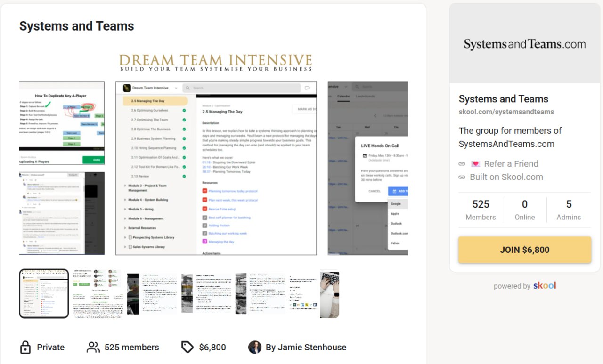Open the Leaderboards tab

click(365, 97)
